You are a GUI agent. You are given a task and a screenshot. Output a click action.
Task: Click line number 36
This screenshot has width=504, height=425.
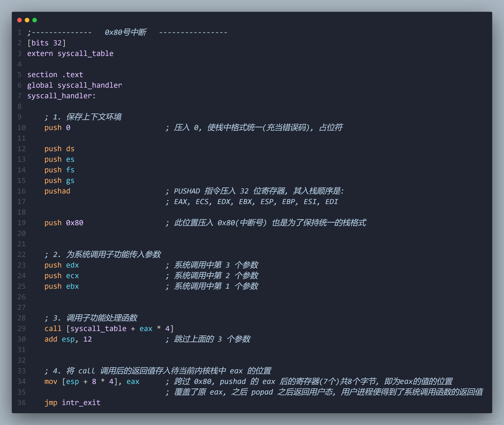21,403
